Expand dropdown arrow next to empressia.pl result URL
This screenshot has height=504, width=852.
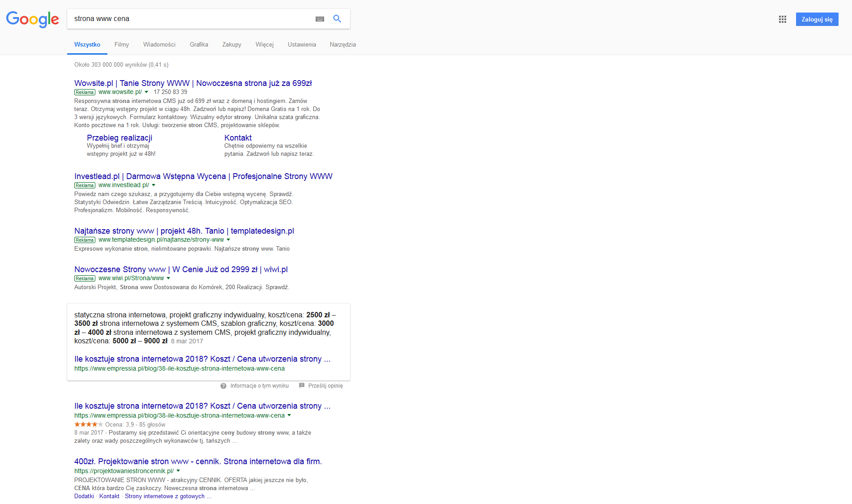pos(289,415)
